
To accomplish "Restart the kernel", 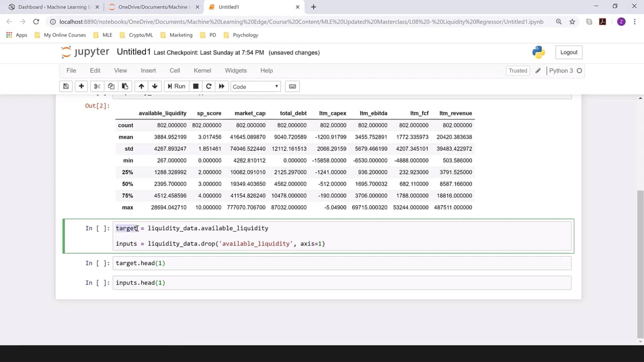I will click(x=209, y=86).
